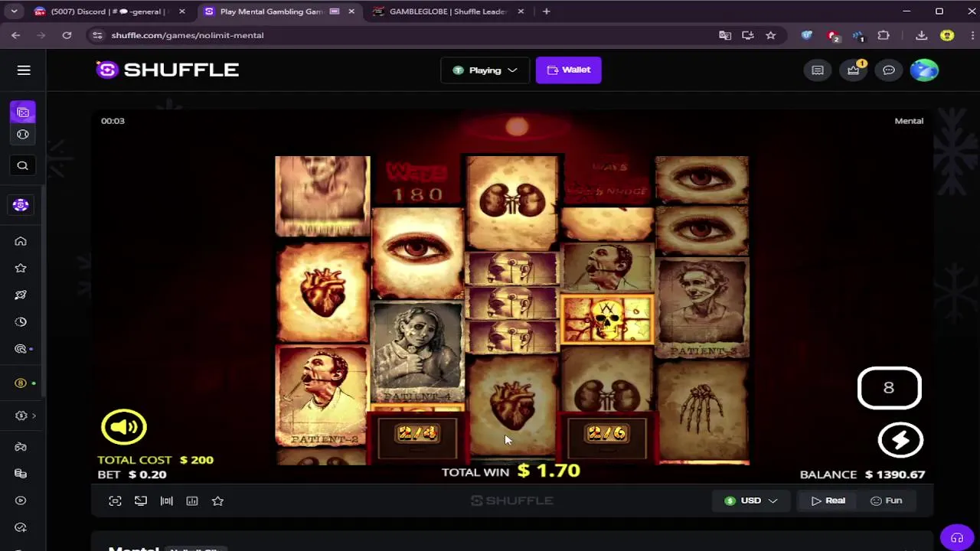Switch to Fun play mode

point(886,500)
